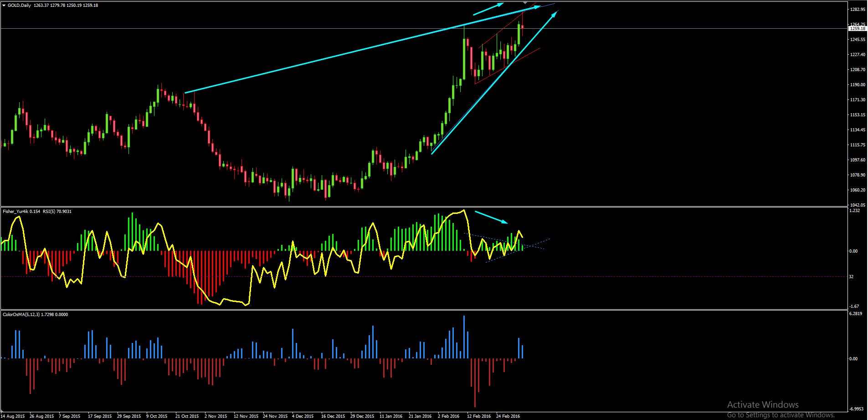
Task: Click the 12 Feb 2016 date marker
Action: point(479,416)
